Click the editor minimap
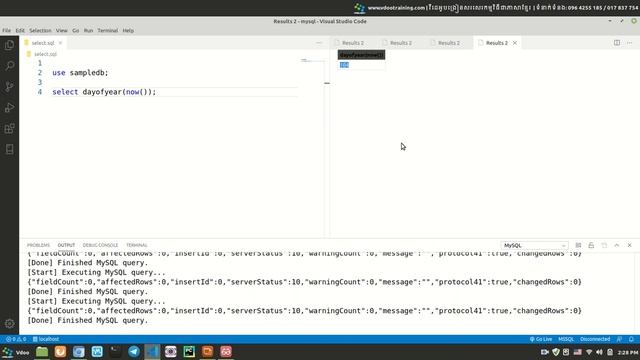 tap(312, 60)
